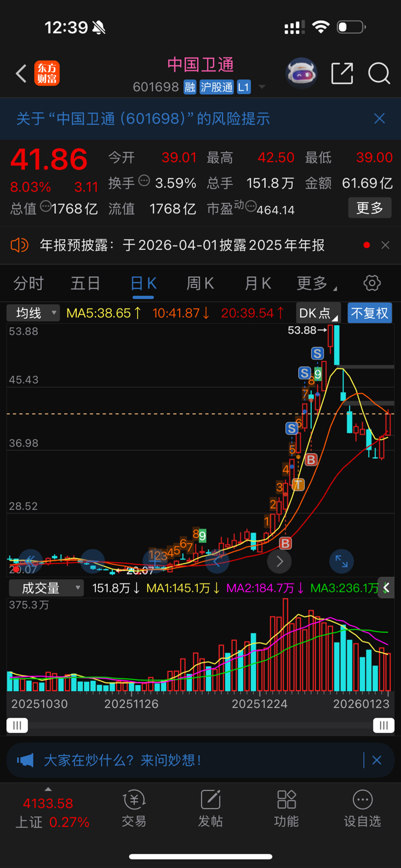This screenshot has height=868, width=401.
Task: Add stock via 设自选
Action: point(362,809)
